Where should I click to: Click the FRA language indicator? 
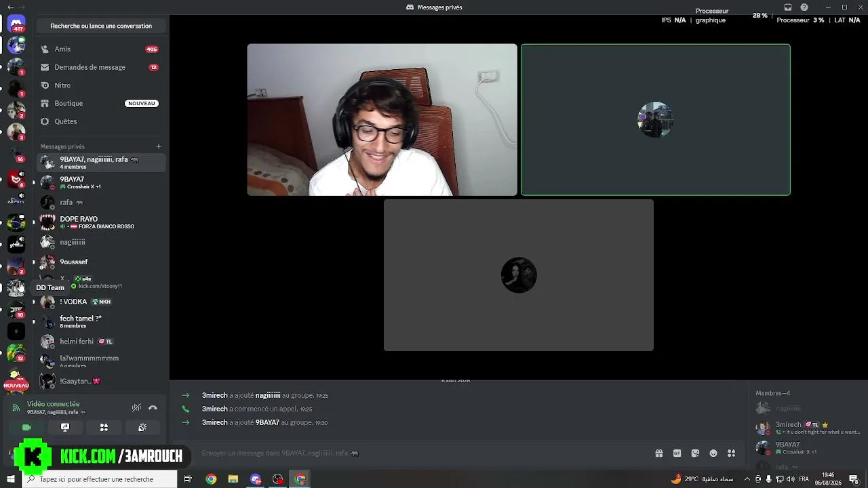coord(804,479)
